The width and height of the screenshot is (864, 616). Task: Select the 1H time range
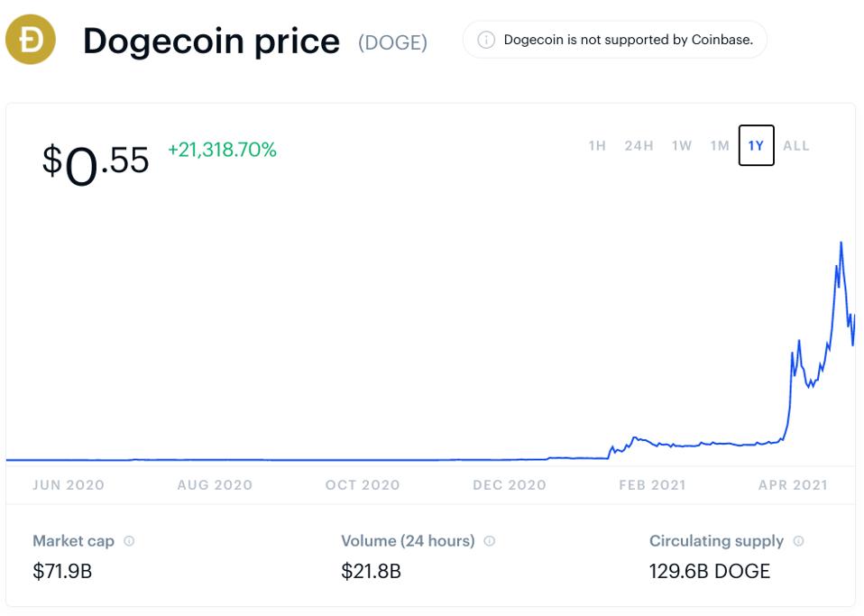click(597, 146)
